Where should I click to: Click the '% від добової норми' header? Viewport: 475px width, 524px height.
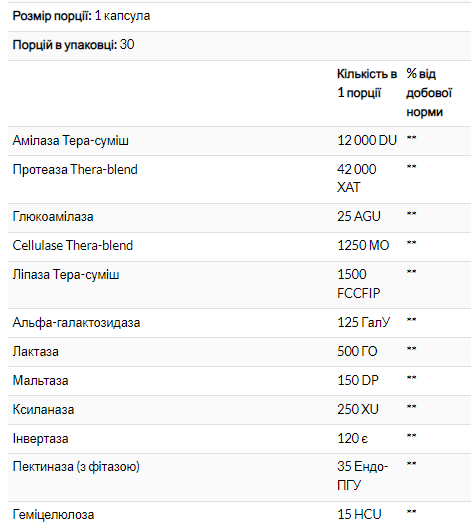click(x=429, y=93)
